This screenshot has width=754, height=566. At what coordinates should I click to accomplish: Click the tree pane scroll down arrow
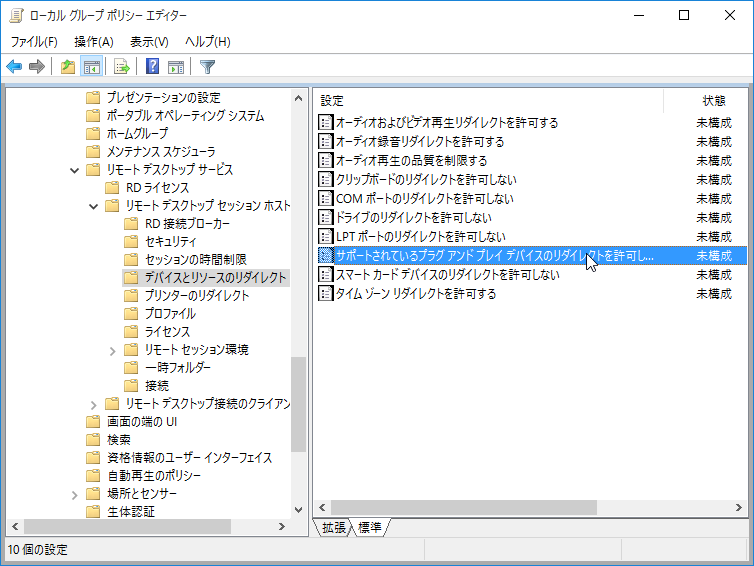[x=299, y=510]
